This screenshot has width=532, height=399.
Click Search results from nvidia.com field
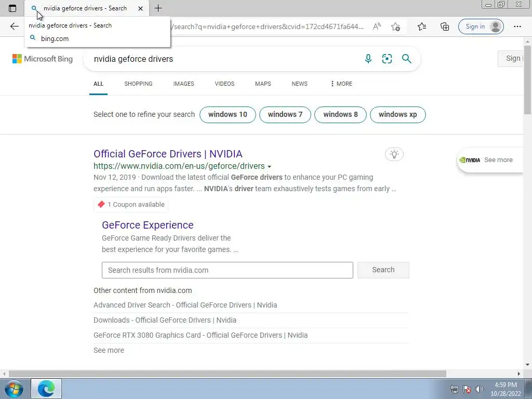click(x=228, y=270)
